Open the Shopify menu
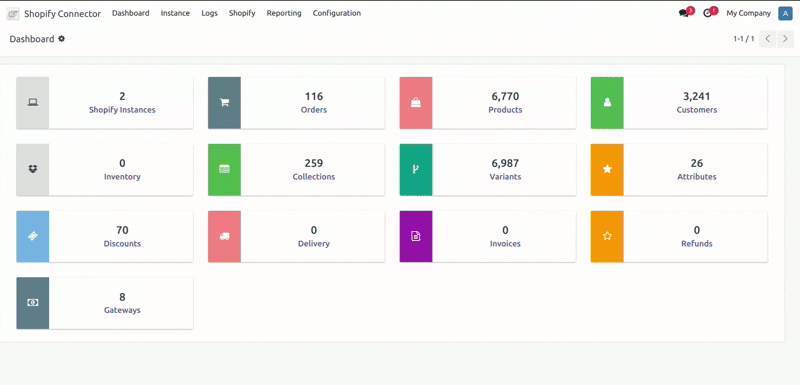800x385 pixels. click(242, 13)
